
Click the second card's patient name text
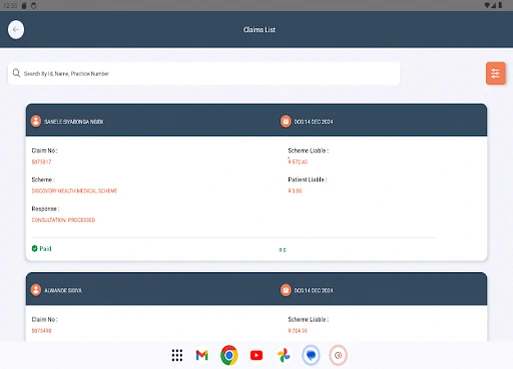(x=63, y=290)
